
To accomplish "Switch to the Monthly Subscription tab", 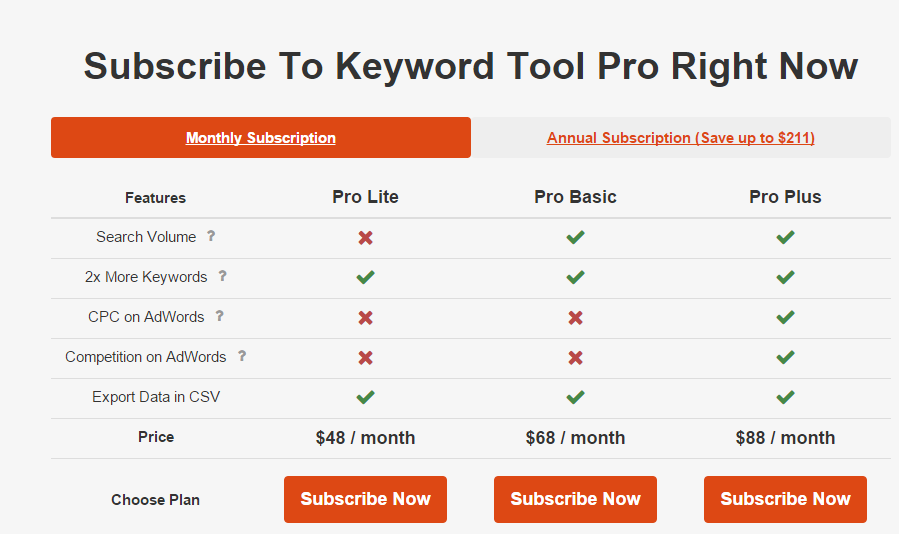I will (x=261, y=138).
